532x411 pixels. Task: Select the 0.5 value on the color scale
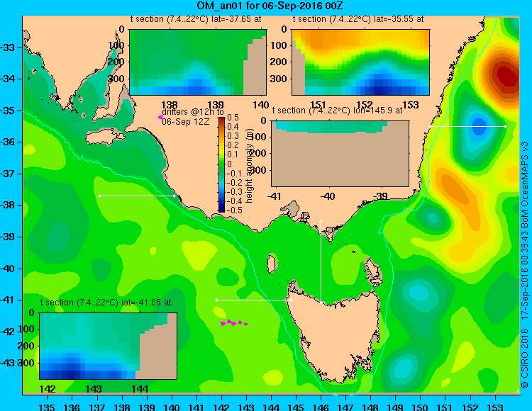coord(233,118)
